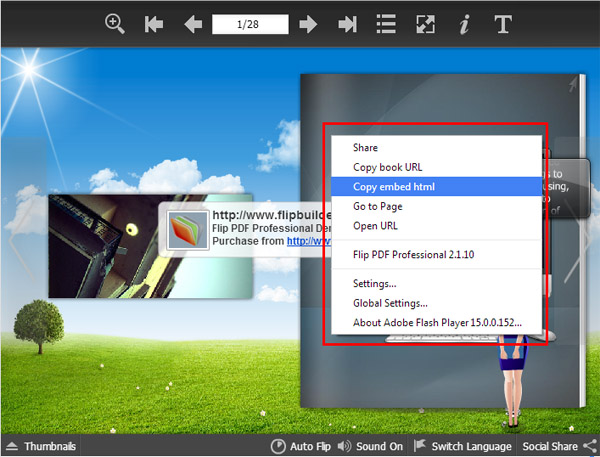Open the Thumbnails panel
600x457 pixels.
tap(41, 446)
